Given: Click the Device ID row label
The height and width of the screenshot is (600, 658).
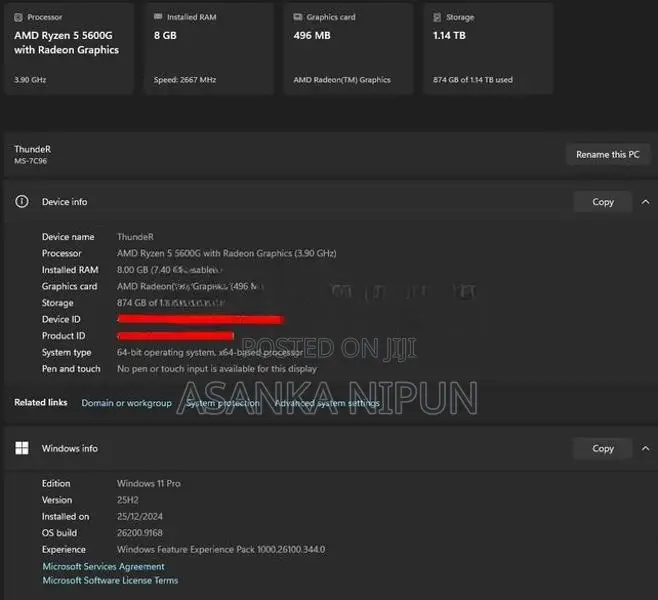Looking at the screenshot, I should pos(61,319).
